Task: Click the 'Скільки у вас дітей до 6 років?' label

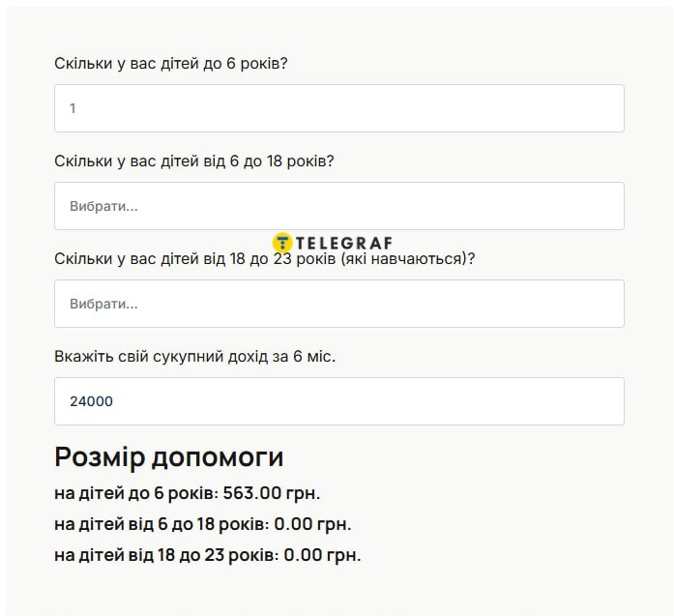Action: 171,64
